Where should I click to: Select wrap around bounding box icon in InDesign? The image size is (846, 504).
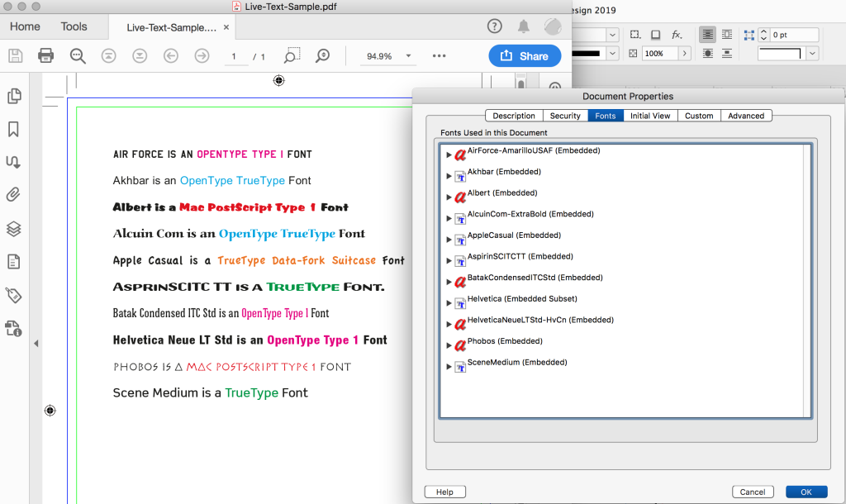[x=727, y=35]
